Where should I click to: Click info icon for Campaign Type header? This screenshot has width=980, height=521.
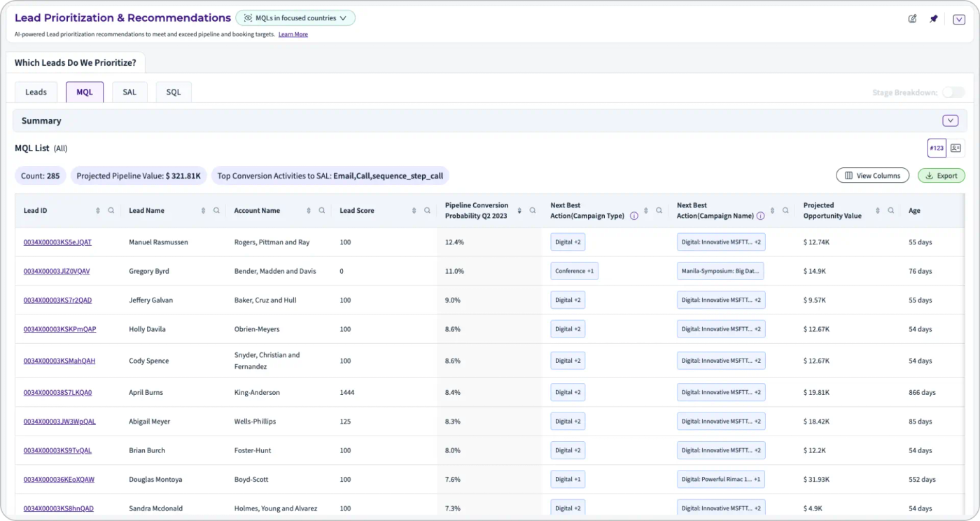click(634, 216)
